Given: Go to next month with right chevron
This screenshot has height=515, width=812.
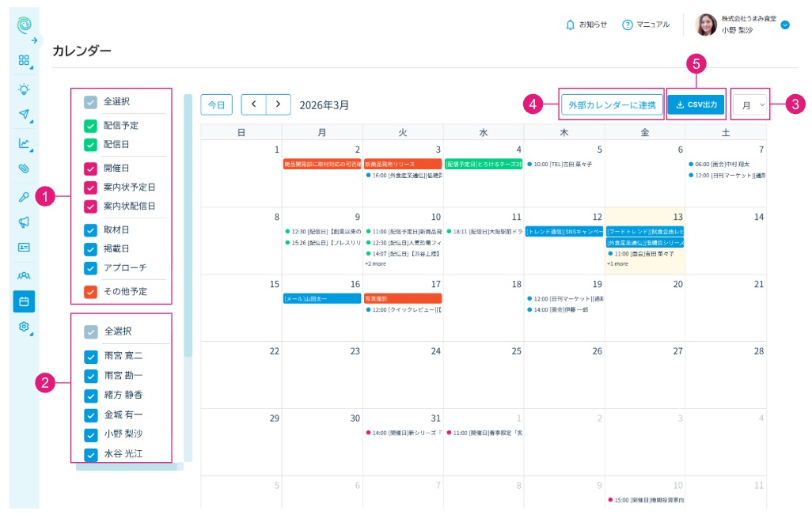Looking at the screenshot, I should [x=278, y=104].
